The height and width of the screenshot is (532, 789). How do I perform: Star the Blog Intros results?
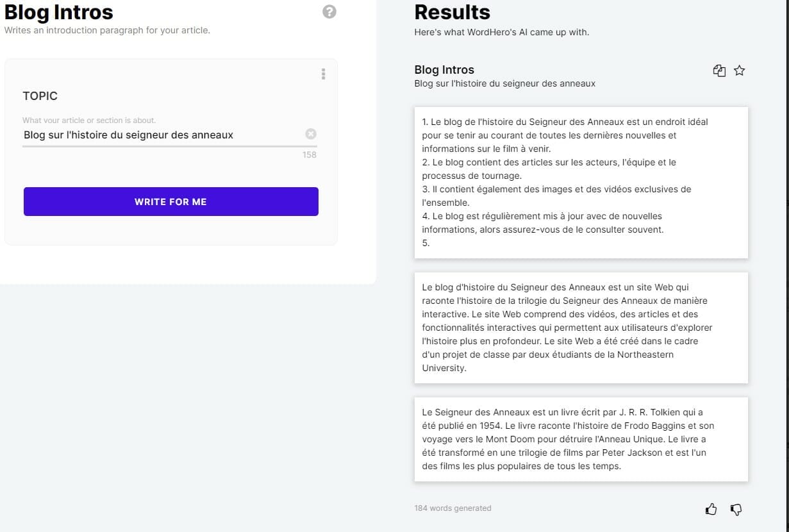(x=739, y=71)
